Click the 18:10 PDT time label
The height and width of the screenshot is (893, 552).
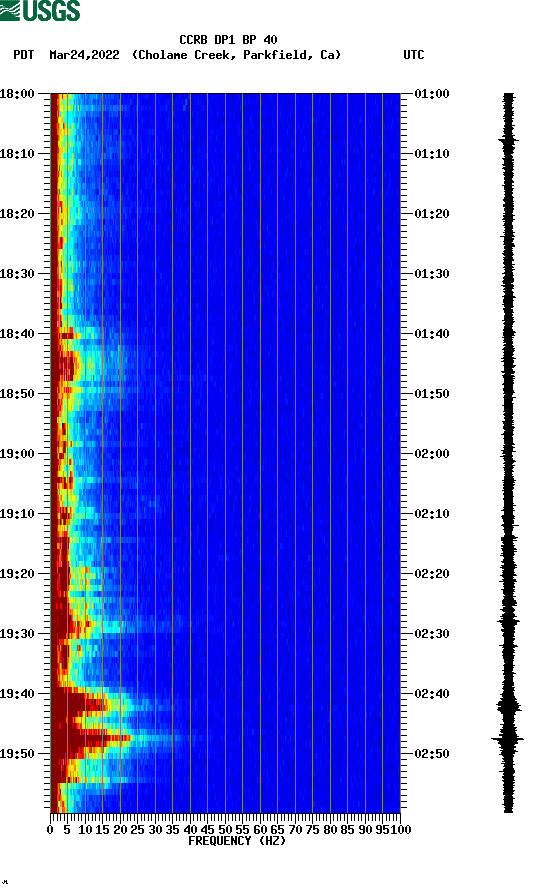coord(17,154)
